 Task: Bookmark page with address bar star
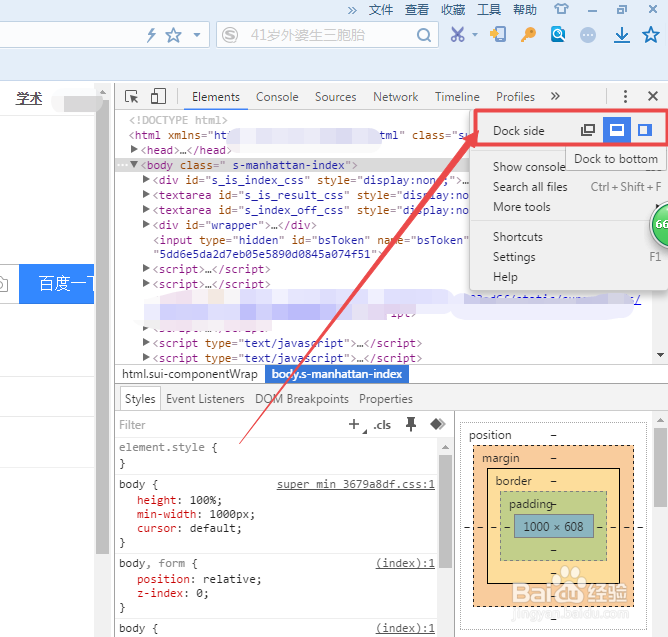[x=173, y=35]
